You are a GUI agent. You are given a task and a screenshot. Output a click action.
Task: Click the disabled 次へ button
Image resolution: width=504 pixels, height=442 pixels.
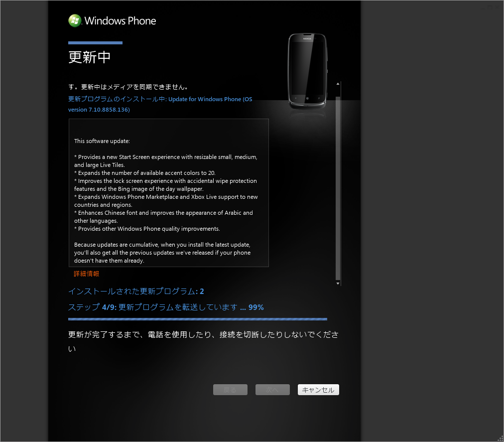point(272,390)
